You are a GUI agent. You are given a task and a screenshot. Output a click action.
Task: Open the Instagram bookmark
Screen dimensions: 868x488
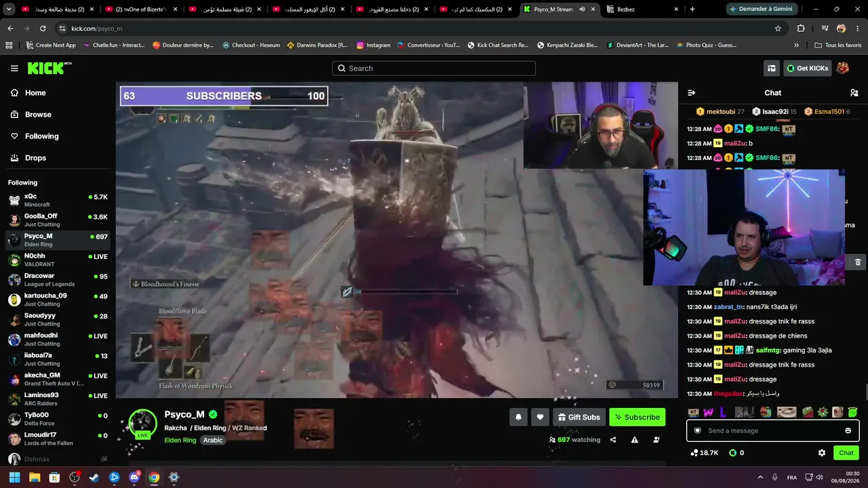coord(373,45)
